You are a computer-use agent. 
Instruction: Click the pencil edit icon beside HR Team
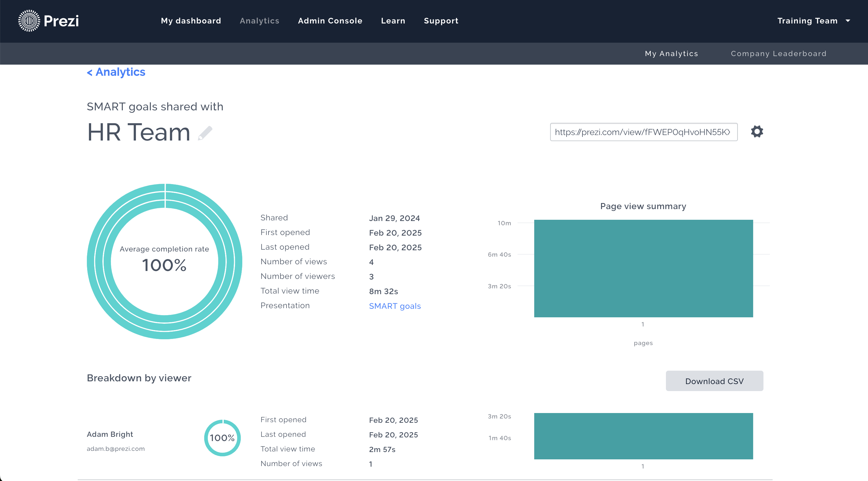click(205, 133)
